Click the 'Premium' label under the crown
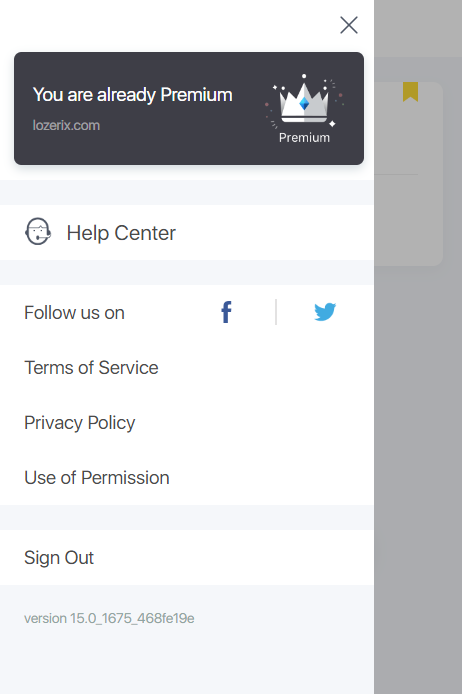Image resolution: width=462 pixels, height=694 pixels. (304, 138)
